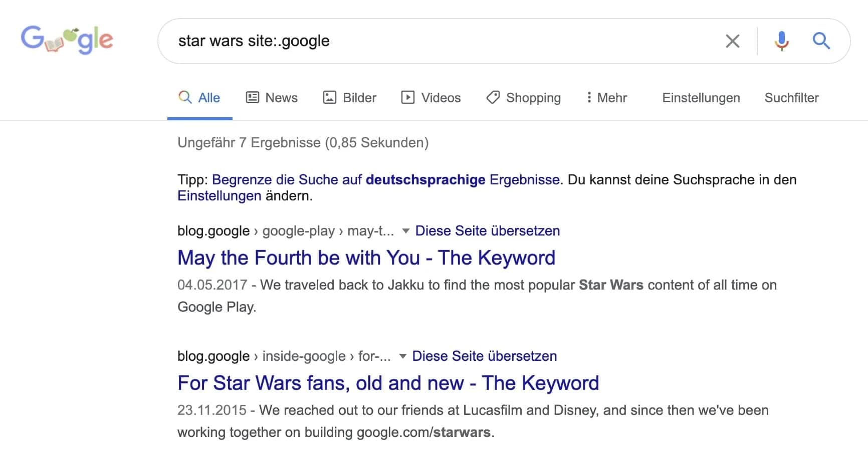This screenshot has width=868, height=458.
Task: Select the News tab icon
Action: [252, 97]
